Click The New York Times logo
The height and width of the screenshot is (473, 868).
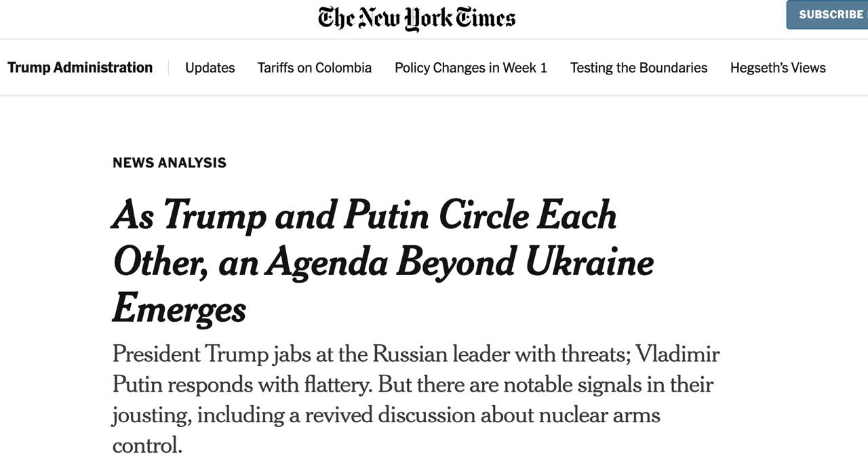(x=416, y=18)
